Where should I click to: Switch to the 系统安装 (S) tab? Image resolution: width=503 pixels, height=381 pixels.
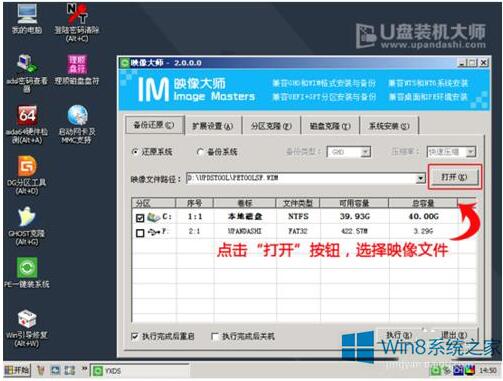coord(389,126)
